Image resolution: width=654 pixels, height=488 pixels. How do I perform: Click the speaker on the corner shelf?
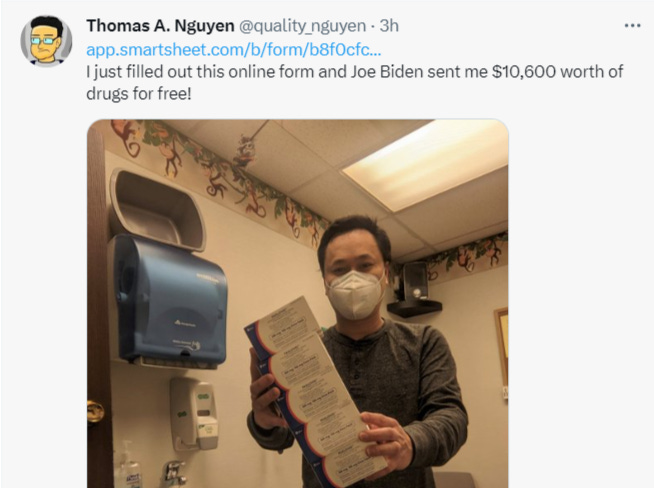point(414,281)
